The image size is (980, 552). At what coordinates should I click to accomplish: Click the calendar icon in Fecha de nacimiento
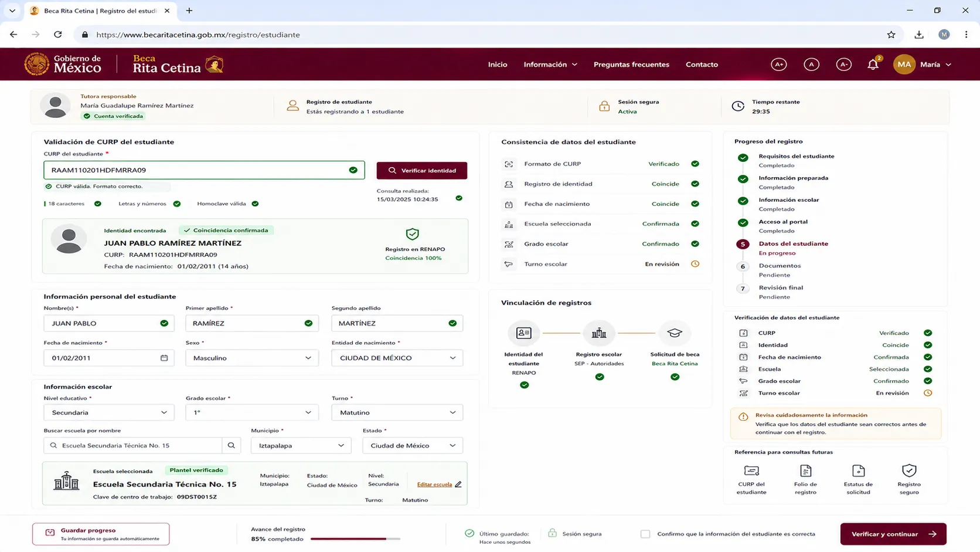point(164,358)
